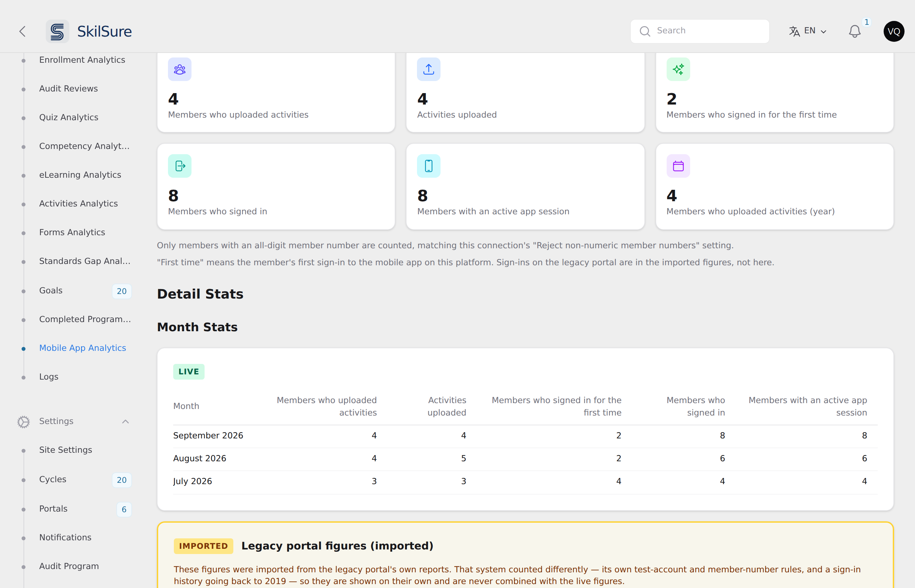The width and height of the screenshot is (915, 588).
Task: Click the members group icon card
Action: (x=179, y=69)
